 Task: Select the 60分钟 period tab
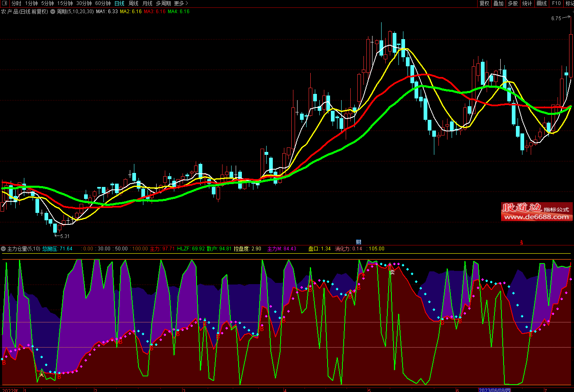click(x=103, y=3)
